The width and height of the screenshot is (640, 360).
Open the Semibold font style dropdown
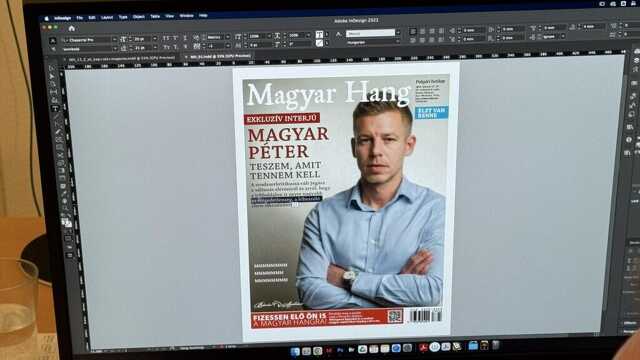(115, 49)
